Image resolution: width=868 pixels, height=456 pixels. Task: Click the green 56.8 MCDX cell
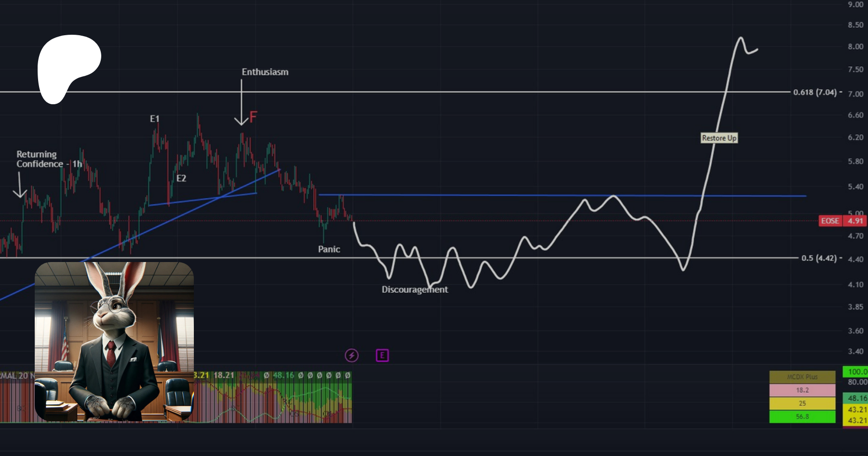pos(802,416)
